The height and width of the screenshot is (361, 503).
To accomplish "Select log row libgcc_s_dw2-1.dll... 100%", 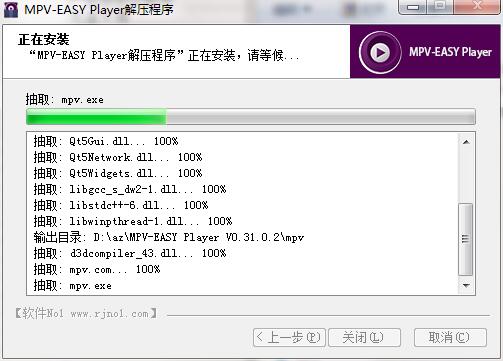I will pyautogui.click(x=130, y=189).
